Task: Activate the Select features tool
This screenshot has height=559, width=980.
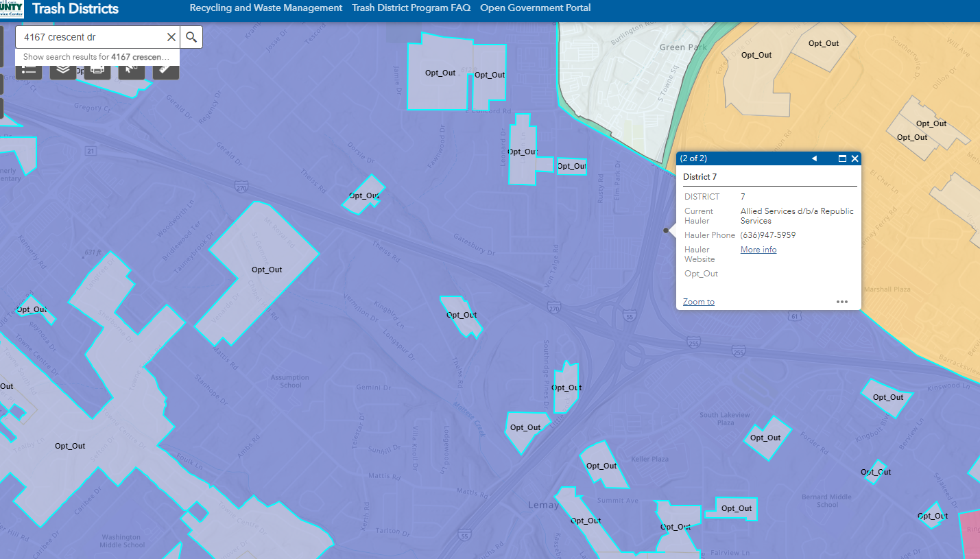Action: tap(131, 71)
